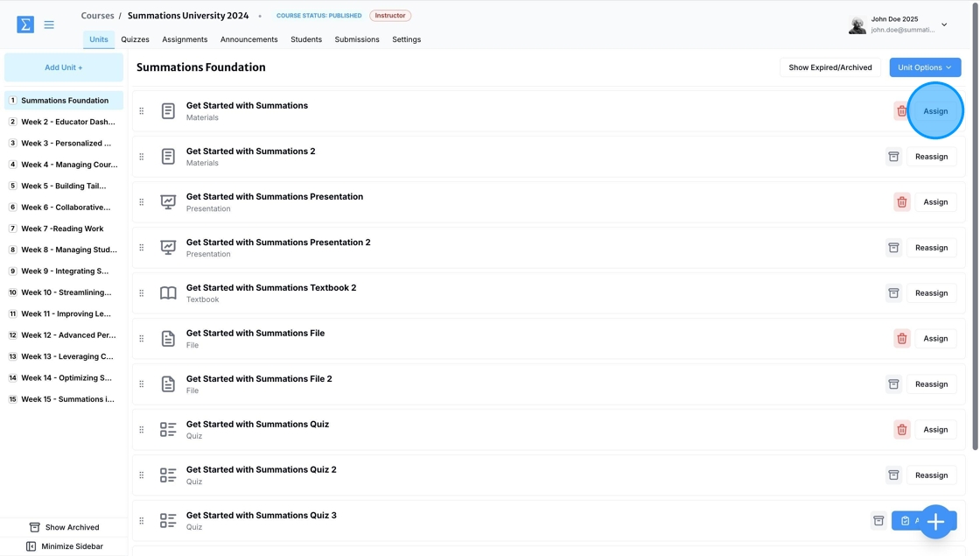This screenshot has width=980, height=556.
Task: Toggle Show Archived in sidebar
Action: (64, 527)
